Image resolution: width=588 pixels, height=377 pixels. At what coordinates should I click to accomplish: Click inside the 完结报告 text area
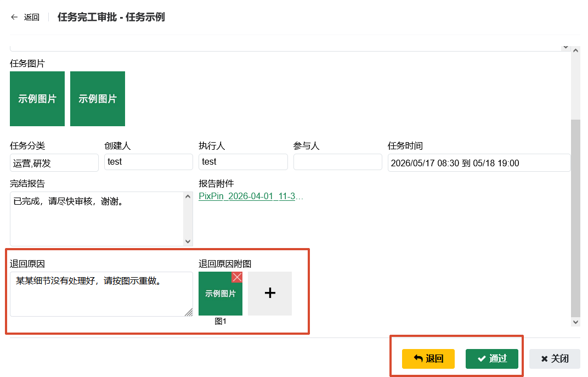click(97, 219)
